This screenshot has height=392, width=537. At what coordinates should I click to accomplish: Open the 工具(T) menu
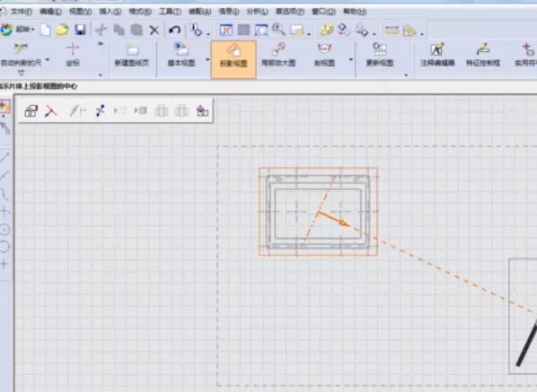tap(170, 12)
